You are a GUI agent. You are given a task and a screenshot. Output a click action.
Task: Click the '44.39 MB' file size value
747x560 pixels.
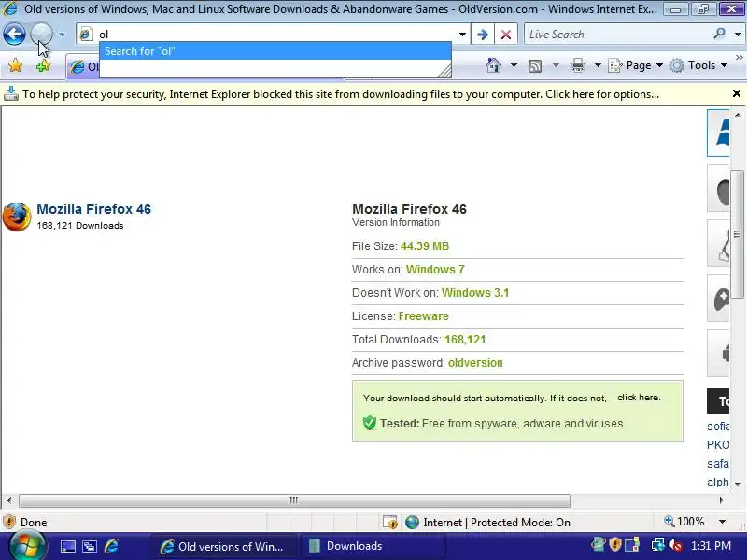pos(425,246)
